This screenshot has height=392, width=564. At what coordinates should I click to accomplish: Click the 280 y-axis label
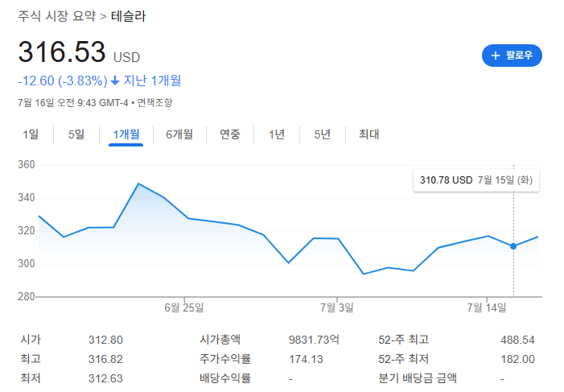[27, 296]
